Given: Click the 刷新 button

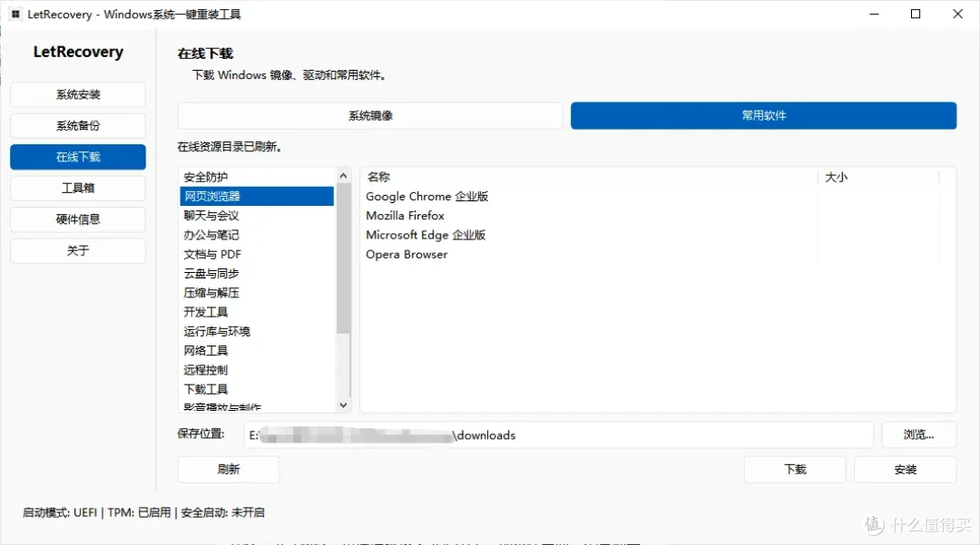Looking at the screenshot, I should pyautogui.click(x=229, y=470).
